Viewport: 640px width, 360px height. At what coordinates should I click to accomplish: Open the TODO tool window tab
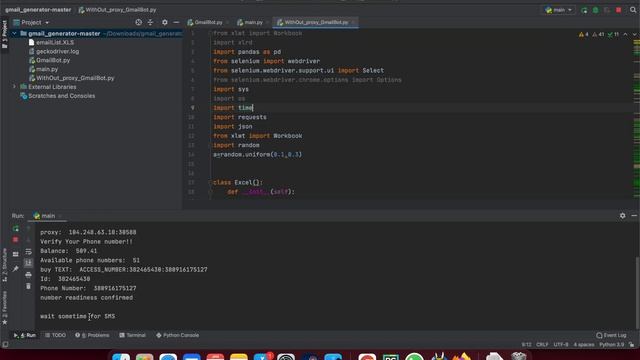pyautogui.click(x=55, y=335)
